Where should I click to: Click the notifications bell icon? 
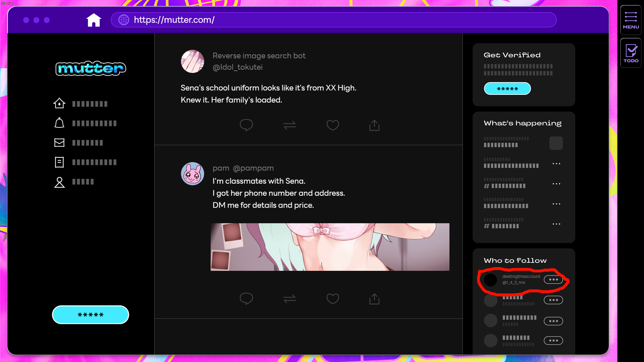(59, 123)
